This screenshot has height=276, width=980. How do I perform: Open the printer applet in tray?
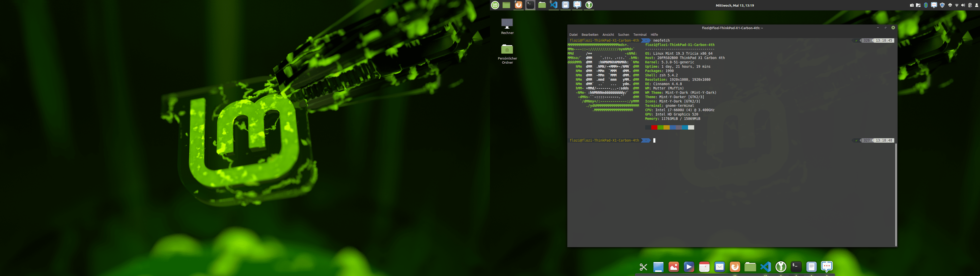pos(950,5)
